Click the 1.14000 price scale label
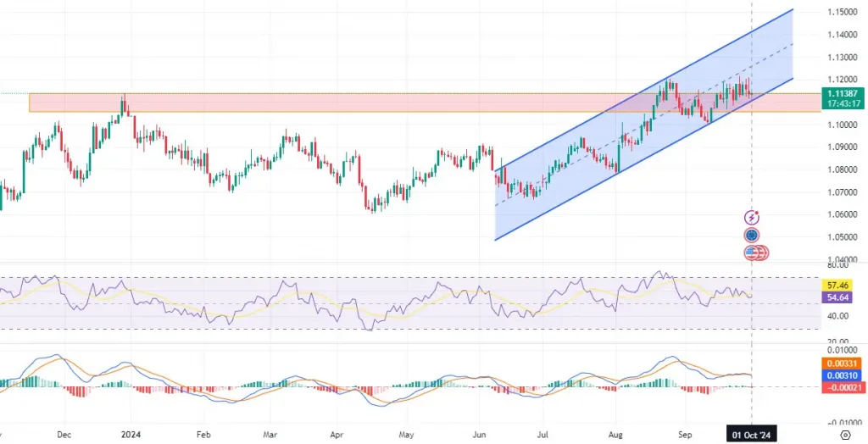Image resolution: width=868 pixels, height=444 pixels. 842,35
